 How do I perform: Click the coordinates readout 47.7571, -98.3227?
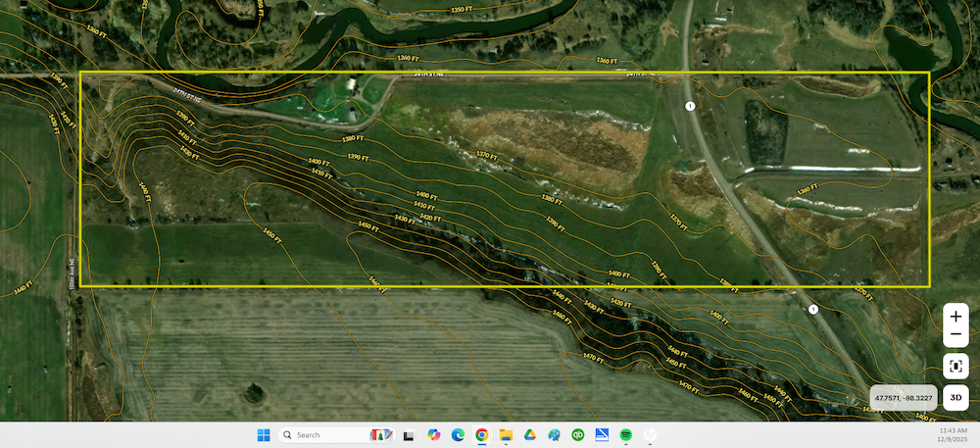(x=903, y=398)
